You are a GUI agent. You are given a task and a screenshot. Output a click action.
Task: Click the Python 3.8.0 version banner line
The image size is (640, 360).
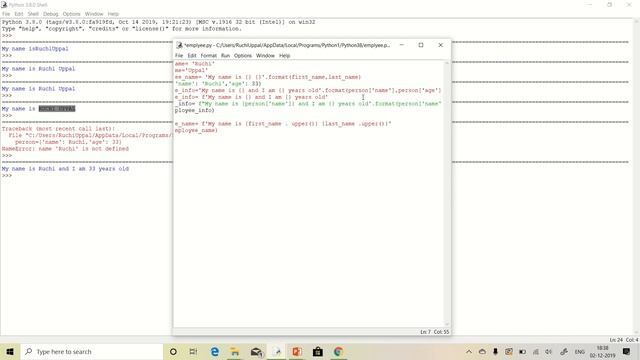(x=158, y=22)
